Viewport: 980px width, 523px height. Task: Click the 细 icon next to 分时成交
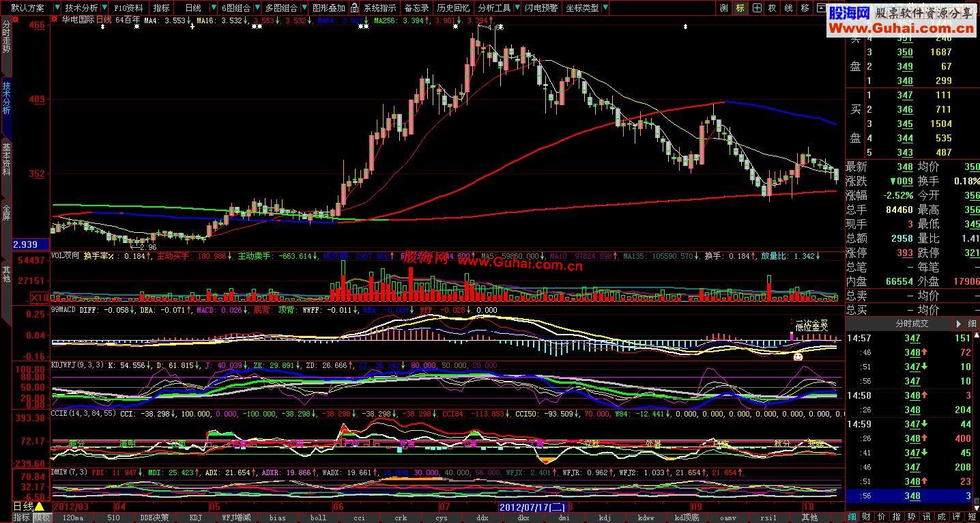point(972,324)
